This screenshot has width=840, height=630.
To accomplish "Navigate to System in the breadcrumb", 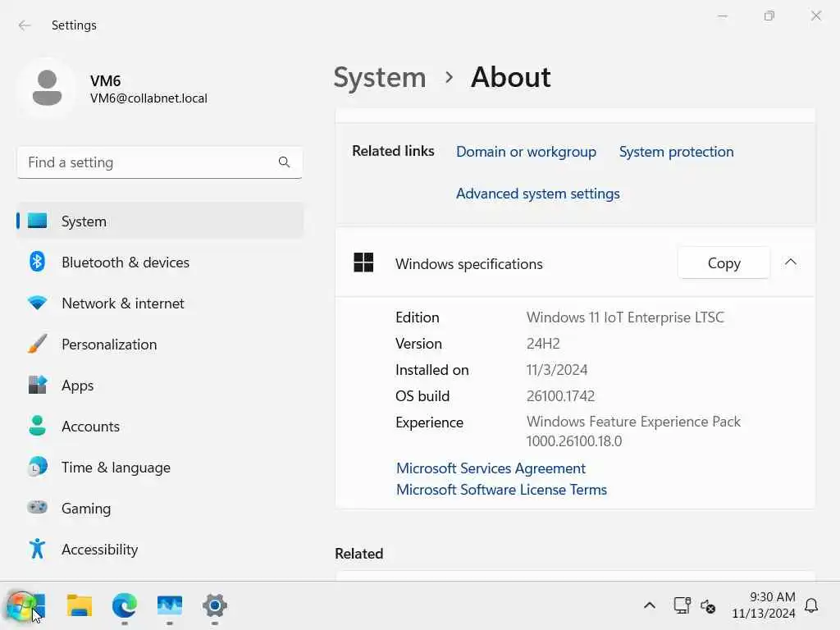I will (380, 78).
